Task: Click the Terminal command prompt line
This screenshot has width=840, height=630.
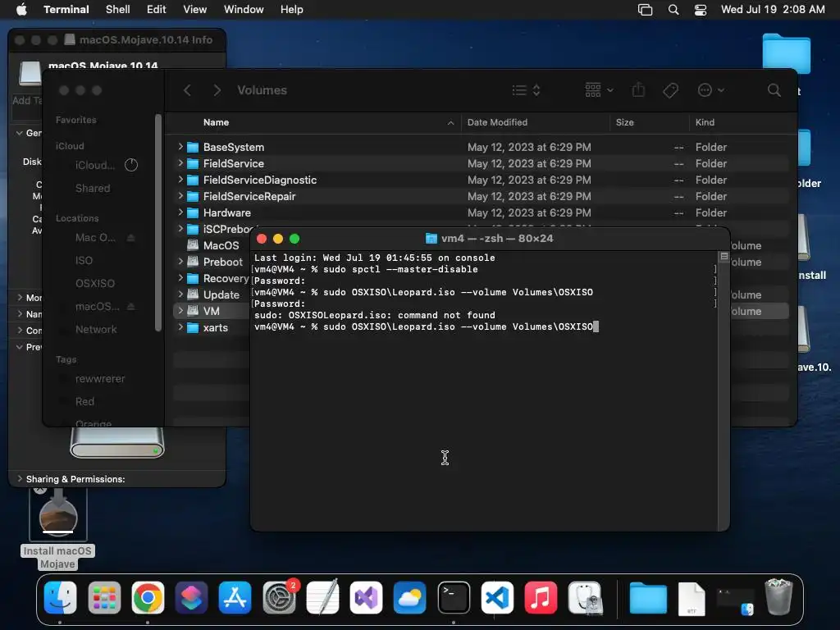Action: [426, 326]
